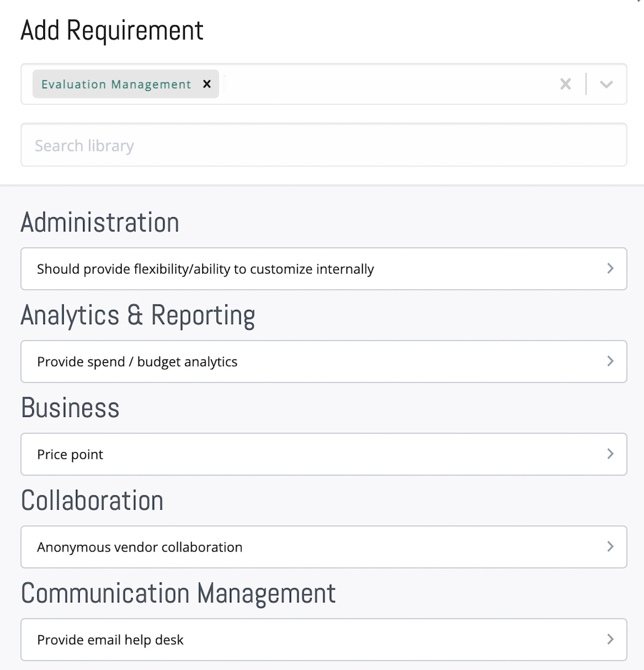The height and width of the screenshot is (670, 644).
Task: Expand chevron on flexibility/ability requirement row
Action: 611,269
